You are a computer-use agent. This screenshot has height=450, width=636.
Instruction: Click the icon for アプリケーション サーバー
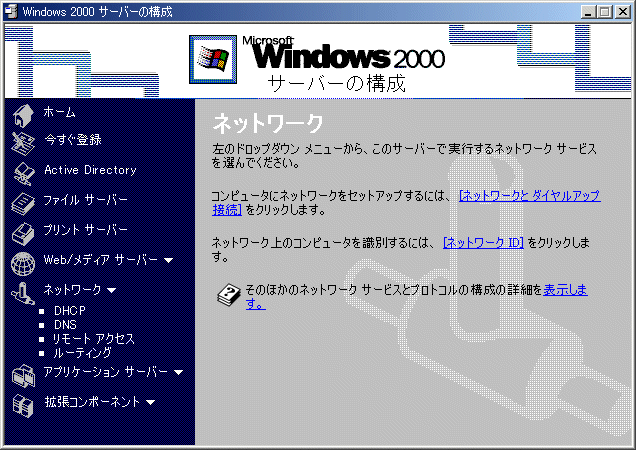23,375
